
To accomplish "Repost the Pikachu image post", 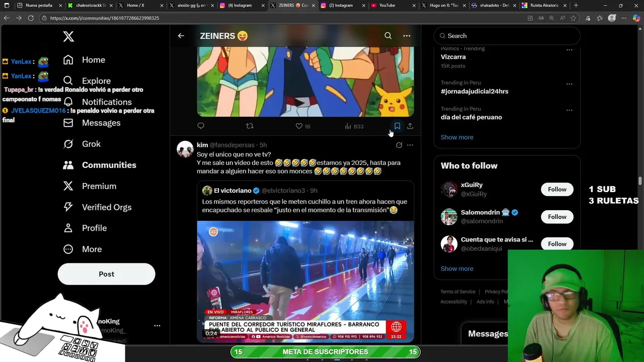I will [250, 126].
